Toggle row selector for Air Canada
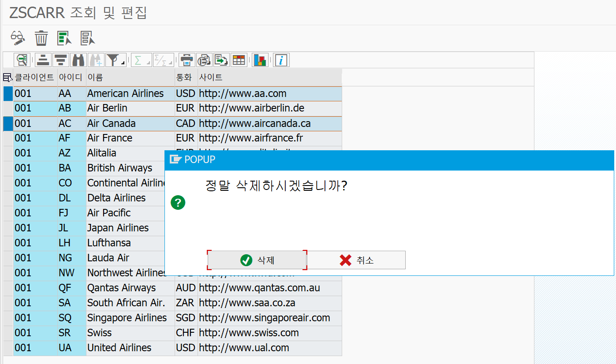616x364 pixels. pos(8,123)
